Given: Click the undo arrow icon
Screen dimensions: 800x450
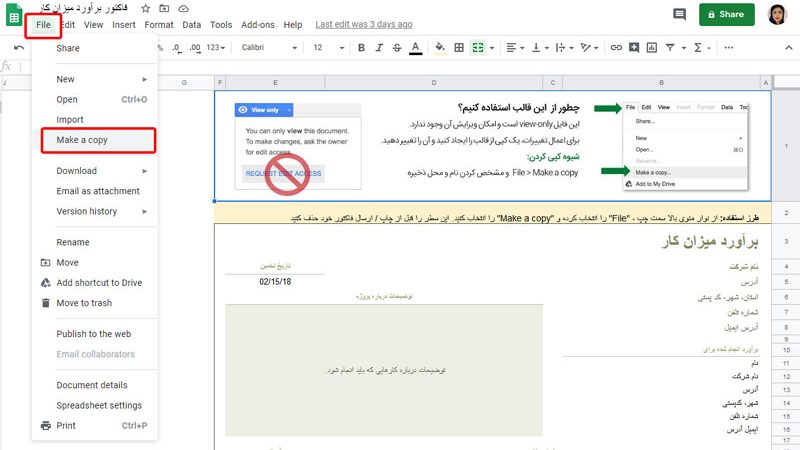Looking at the screenshot, I should (19, 47).
